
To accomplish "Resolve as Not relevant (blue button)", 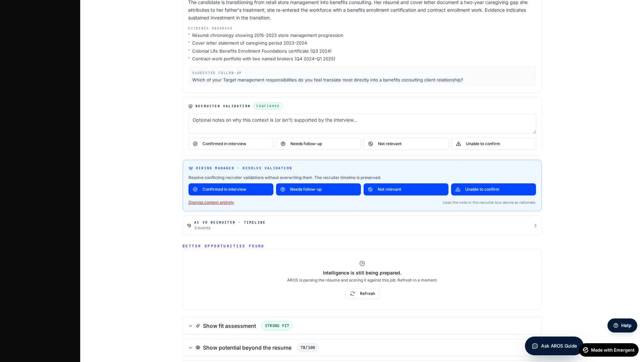I will pyautogui.click(x=406, y=189).
